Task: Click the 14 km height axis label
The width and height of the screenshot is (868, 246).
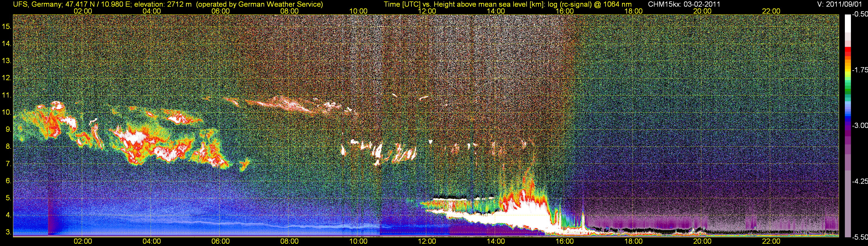Action: coord(6,43)
